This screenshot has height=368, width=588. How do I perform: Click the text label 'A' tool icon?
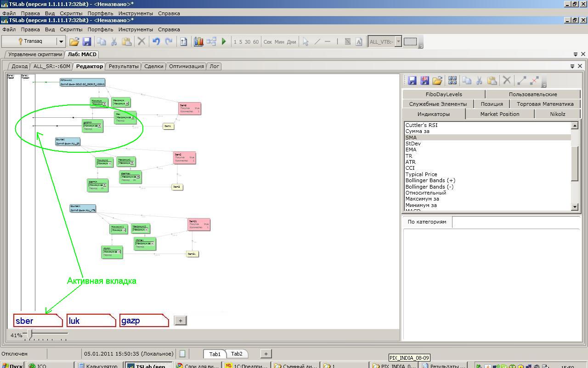[x=359, y=41]
